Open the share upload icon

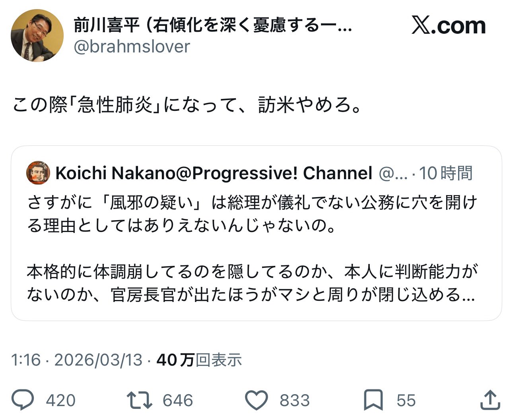point(490,400)
